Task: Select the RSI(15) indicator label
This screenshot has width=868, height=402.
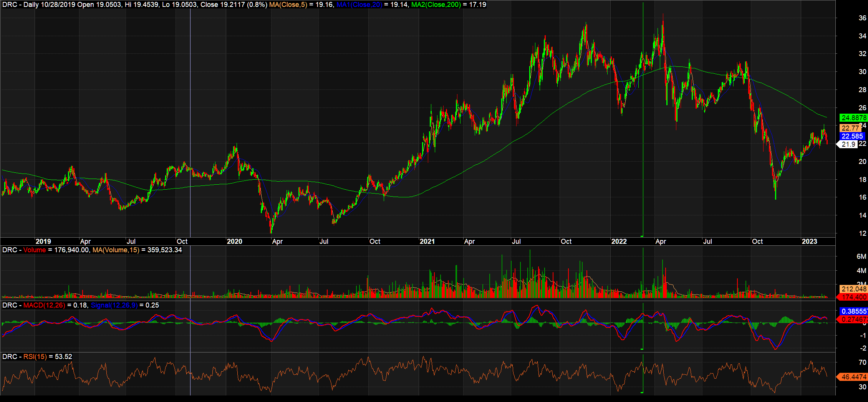Action: click(35, 357)
